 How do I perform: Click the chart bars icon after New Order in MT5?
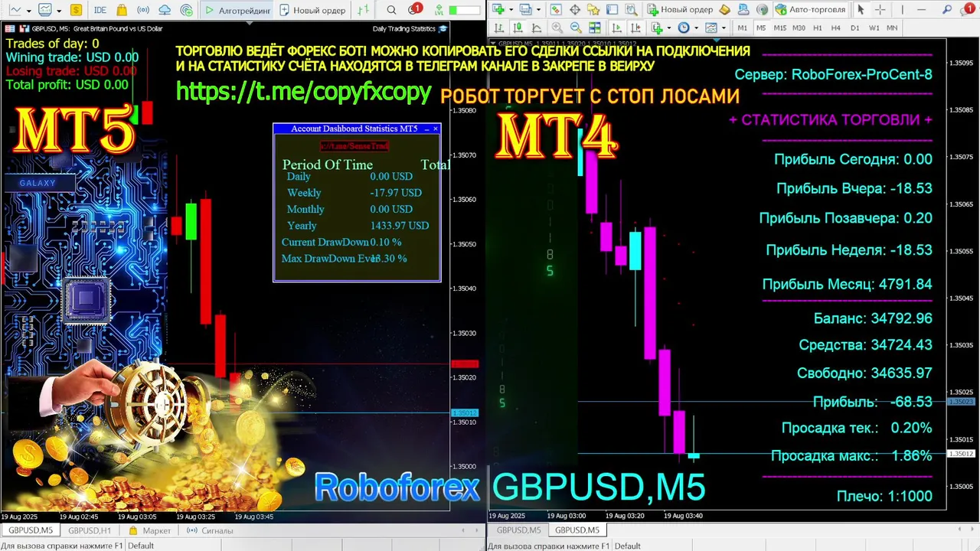click(364, 10)
